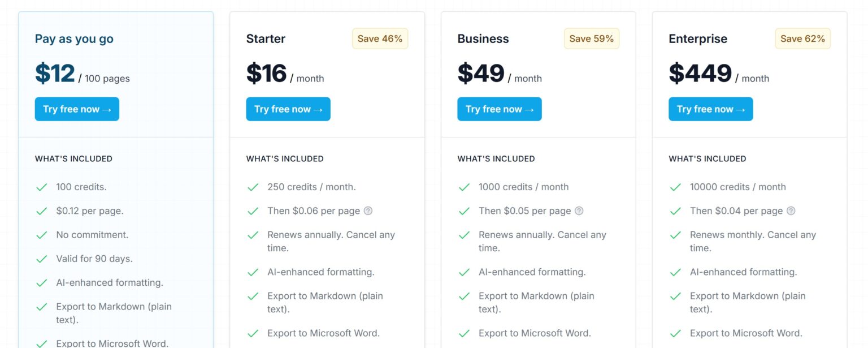Click the checkmark next to Business "Export to Microsoft Word"

[x=464, y=333]
